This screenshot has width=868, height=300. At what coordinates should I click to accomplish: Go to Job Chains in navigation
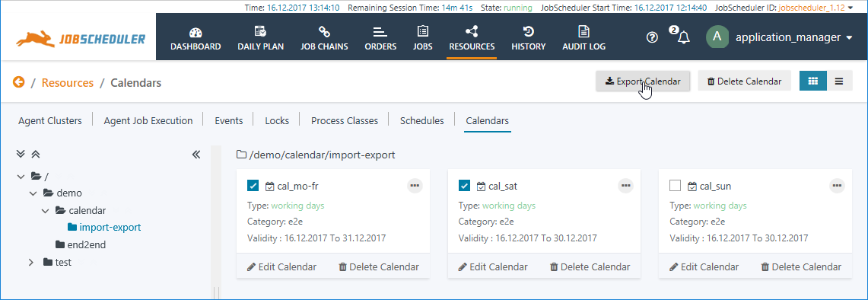coord(324,38)
